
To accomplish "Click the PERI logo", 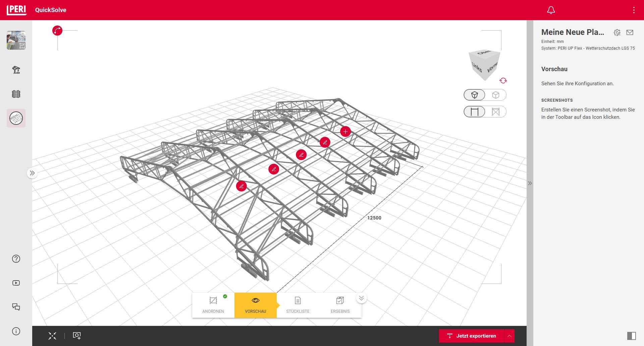I will (16, 10).
